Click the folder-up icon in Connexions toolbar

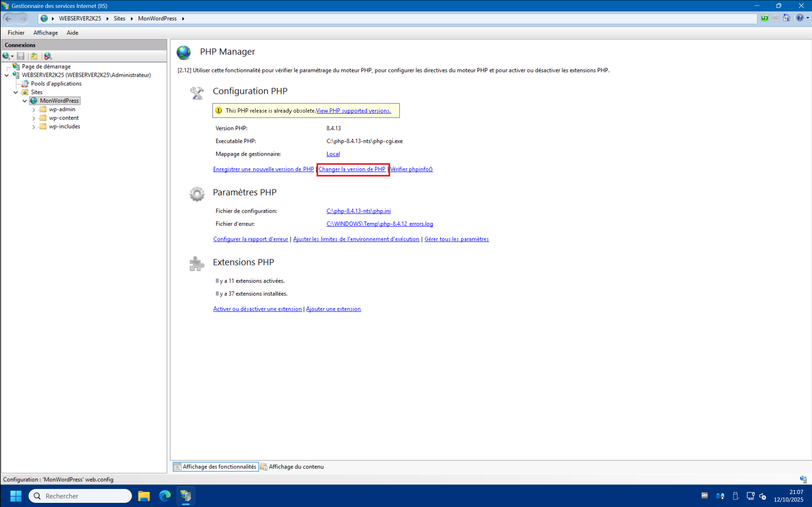(x=34, y=56)
